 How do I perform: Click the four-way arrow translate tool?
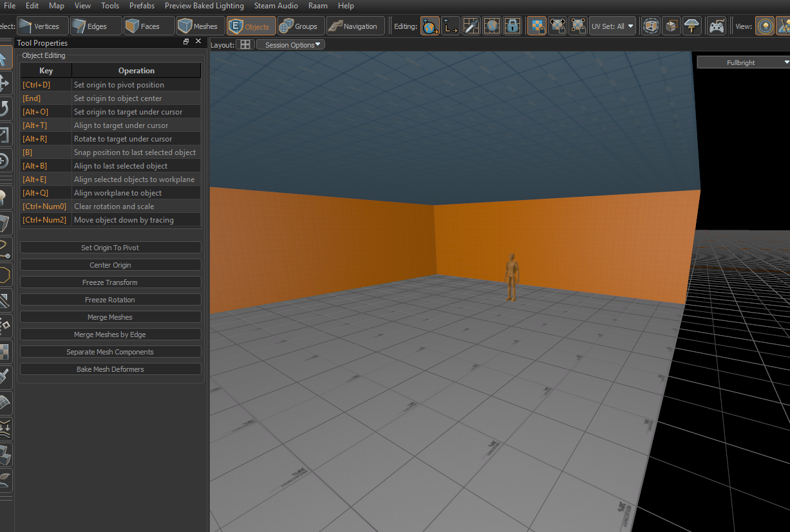coord(5,83)
